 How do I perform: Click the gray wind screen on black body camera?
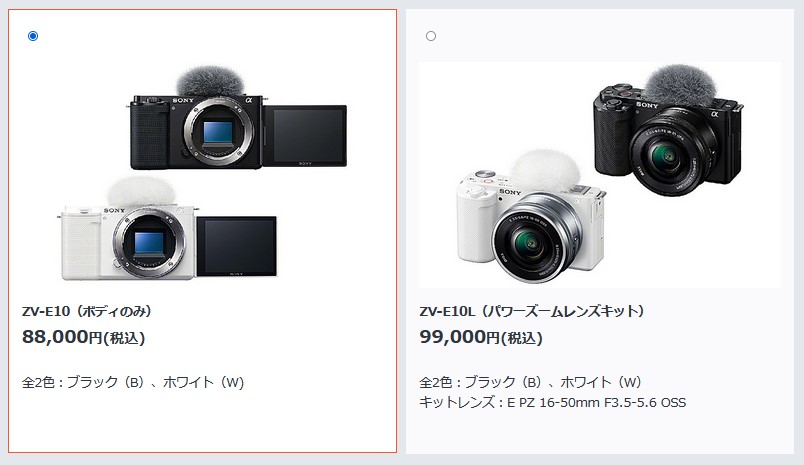click(x=209, y=80)
